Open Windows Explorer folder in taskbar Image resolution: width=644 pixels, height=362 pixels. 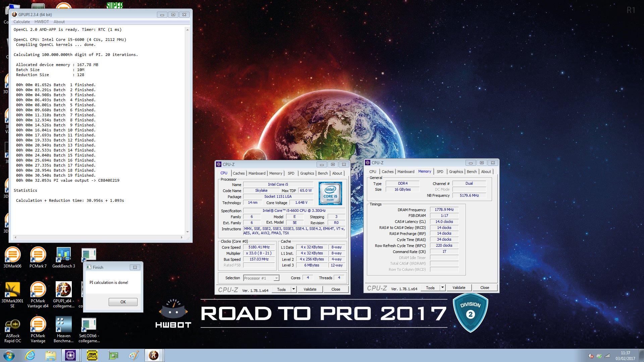tap(51, 355)
